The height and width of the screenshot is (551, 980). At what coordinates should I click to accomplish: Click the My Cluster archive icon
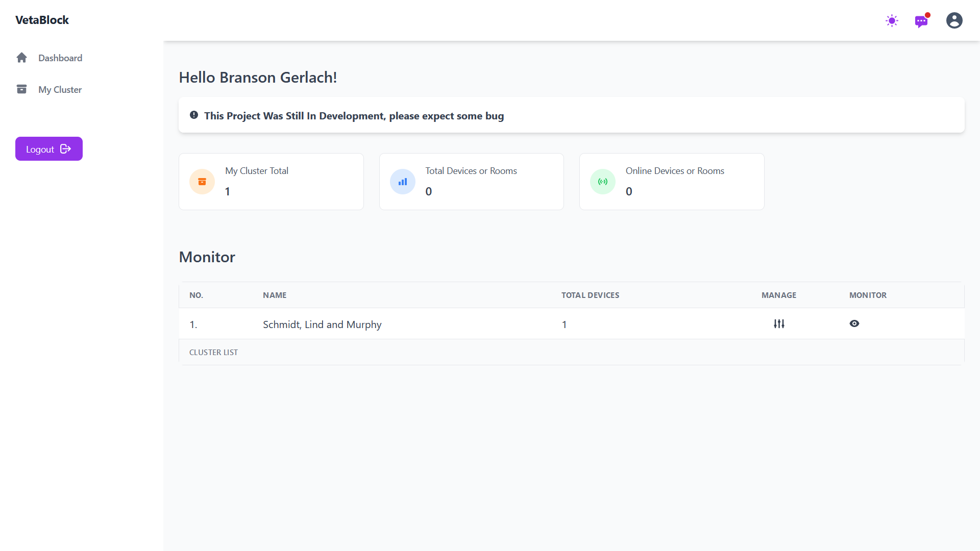pos(21,89)
